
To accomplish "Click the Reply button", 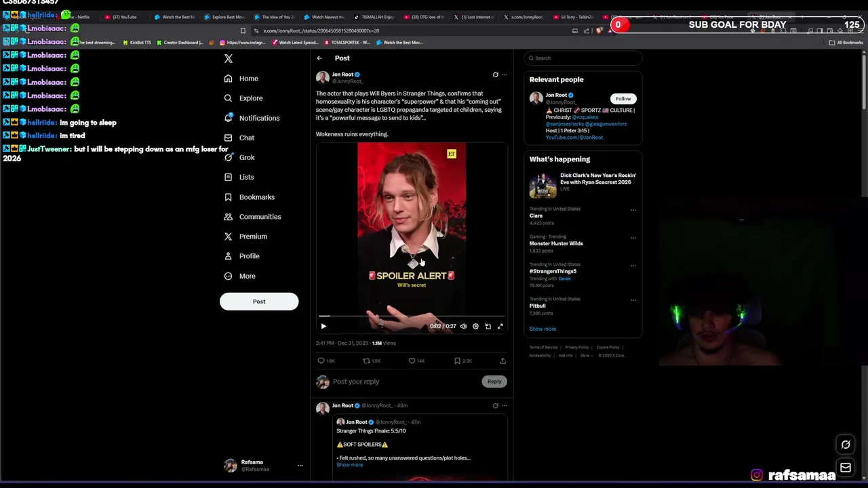I will (494, 382).
